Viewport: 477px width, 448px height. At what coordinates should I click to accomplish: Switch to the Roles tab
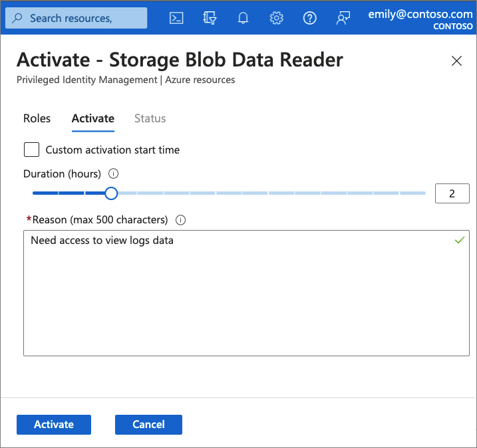[x=37, y=118]
